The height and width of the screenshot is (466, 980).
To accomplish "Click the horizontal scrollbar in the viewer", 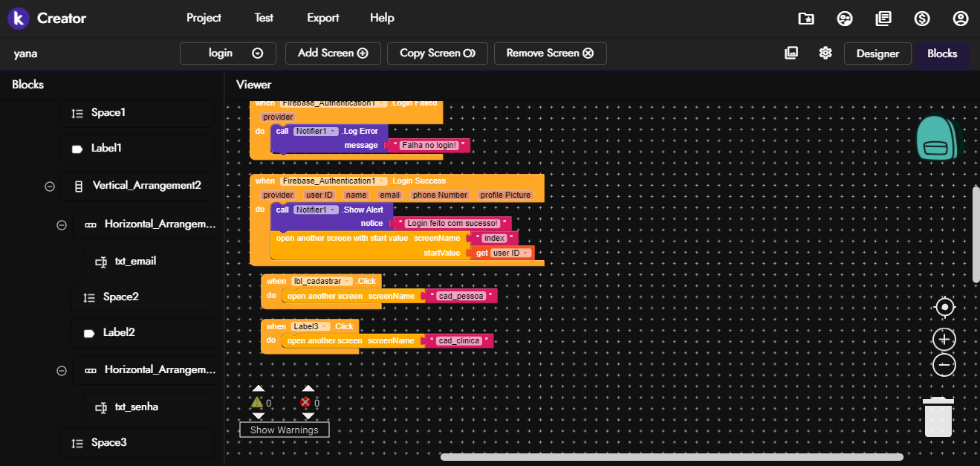I will coord(672,457).
